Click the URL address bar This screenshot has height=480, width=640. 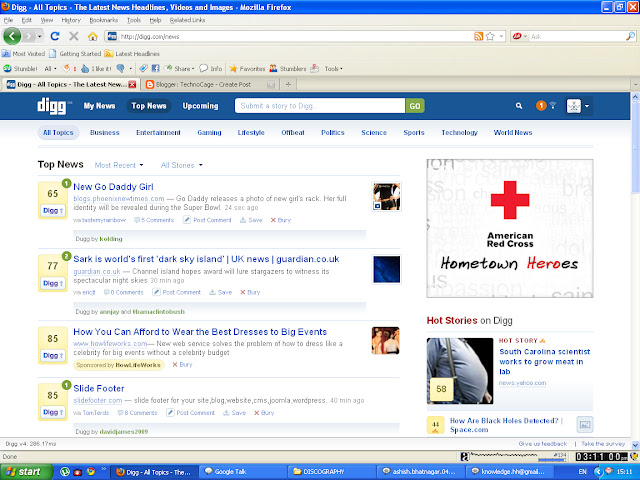point(296,36)
